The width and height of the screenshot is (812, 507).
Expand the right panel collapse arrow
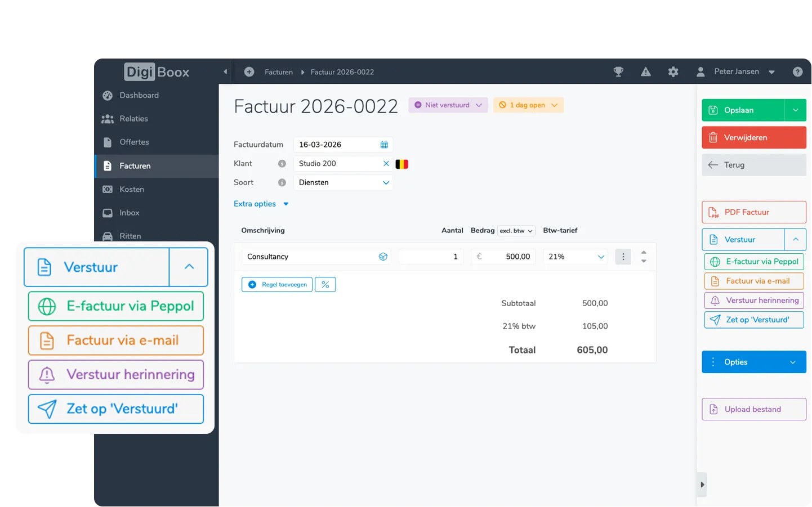coord(702,484)
